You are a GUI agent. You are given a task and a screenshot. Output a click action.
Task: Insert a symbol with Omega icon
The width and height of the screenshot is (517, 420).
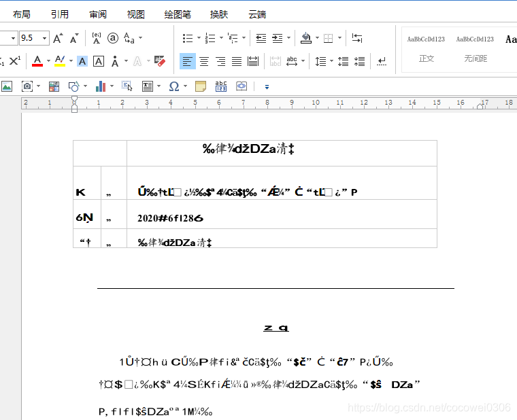tap(173, 86)
